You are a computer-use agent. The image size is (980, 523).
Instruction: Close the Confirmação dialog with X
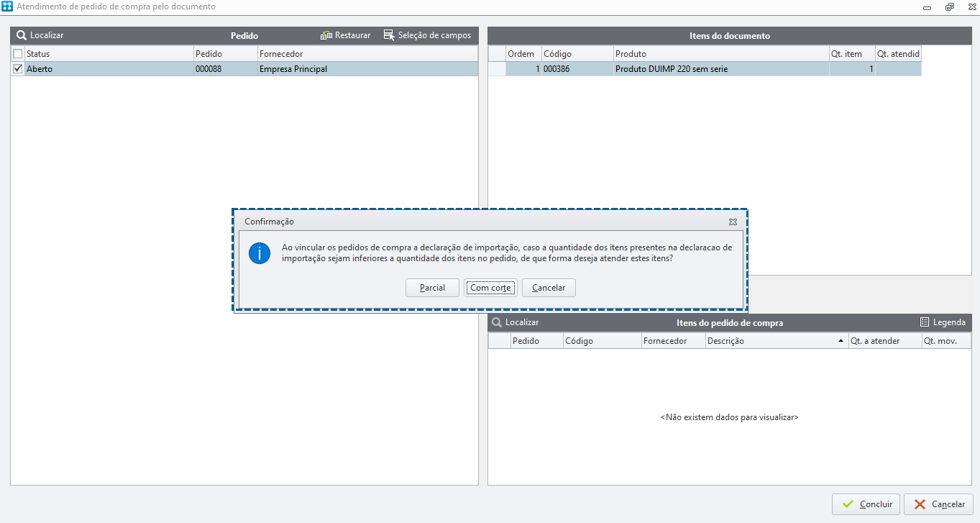click(733, 222)
